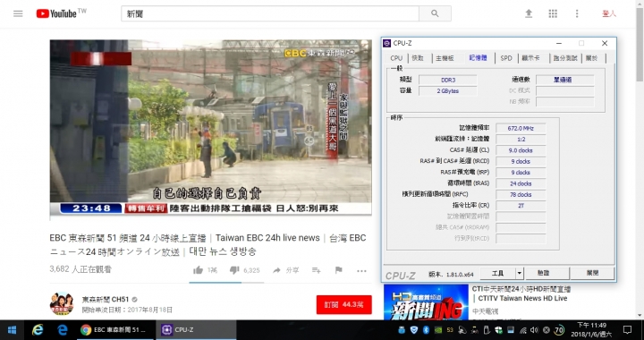Open the Wi-Fi network tray icon
This screenshot has width=644, height=340.
[x=523, y=330]
